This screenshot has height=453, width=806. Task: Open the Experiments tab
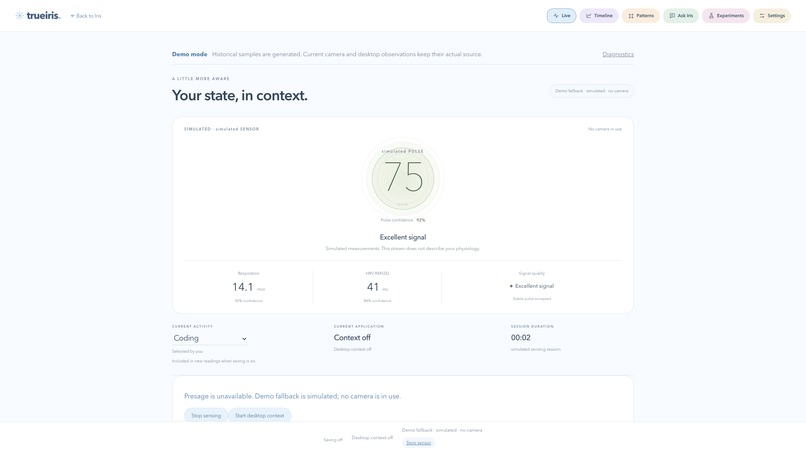[x=726, y=16]
